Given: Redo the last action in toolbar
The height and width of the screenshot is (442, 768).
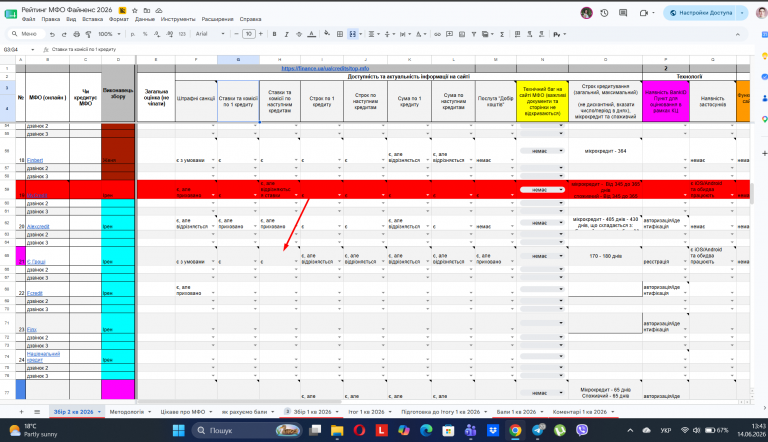Looking at the screenshot, I should (x=64, y=34).
